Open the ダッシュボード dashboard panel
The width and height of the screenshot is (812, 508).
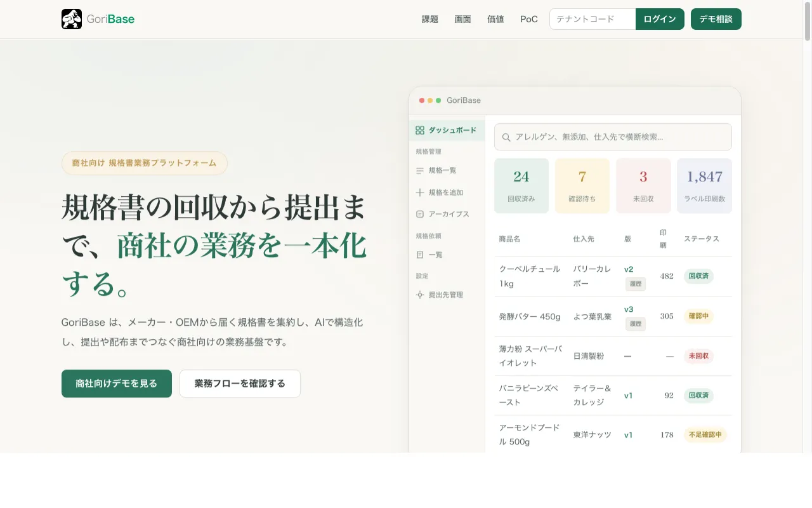(447, 130)
